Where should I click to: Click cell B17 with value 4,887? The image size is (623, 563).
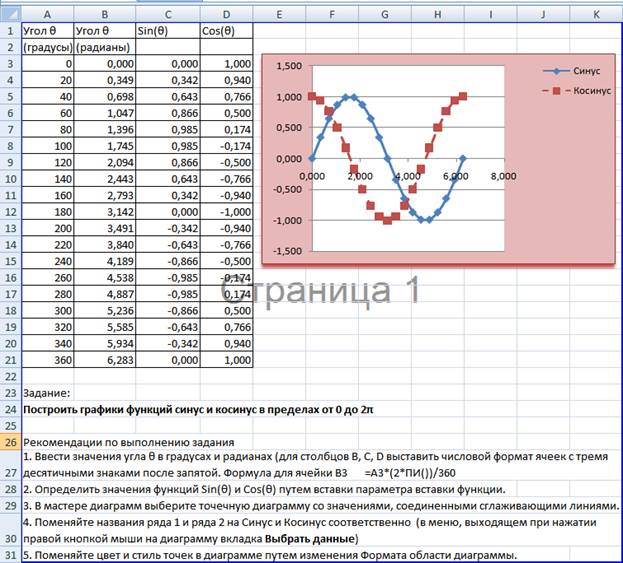105,294
